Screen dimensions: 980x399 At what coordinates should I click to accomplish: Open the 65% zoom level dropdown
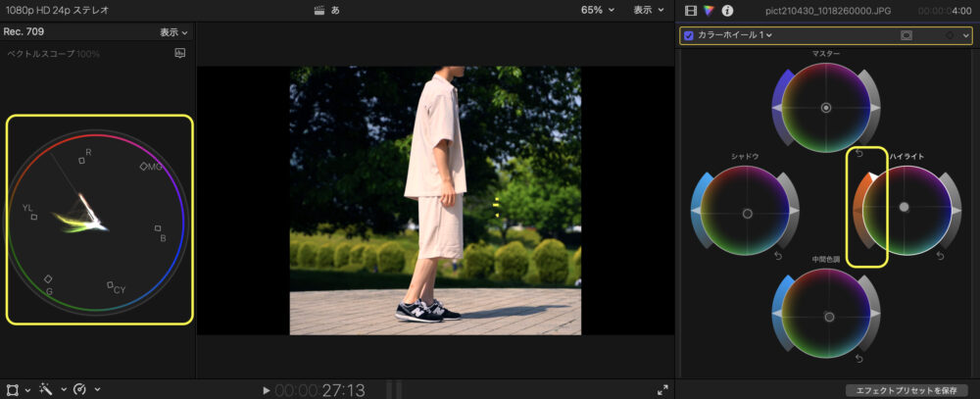(598, 10)
